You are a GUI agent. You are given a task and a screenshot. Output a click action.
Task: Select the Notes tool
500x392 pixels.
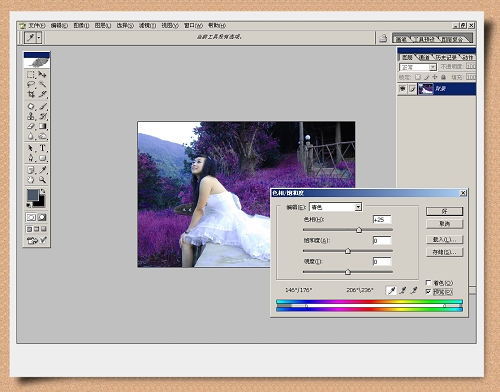pos(31,170)
